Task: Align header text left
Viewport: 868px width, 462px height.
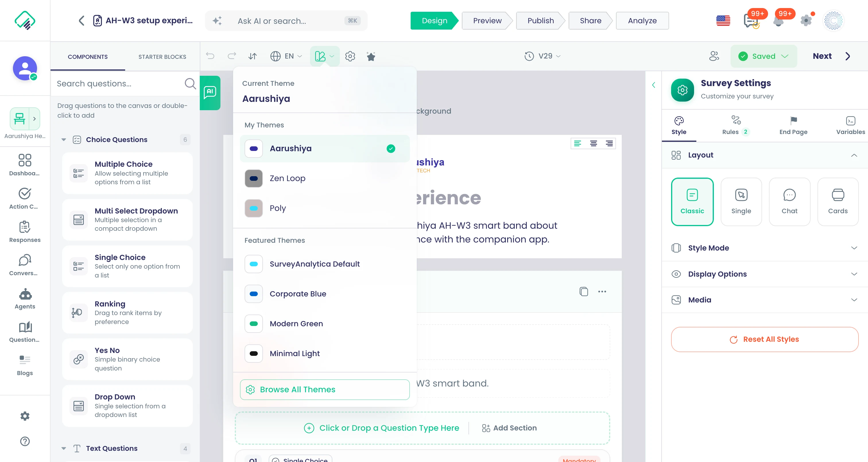Action: tap(577, 143)
